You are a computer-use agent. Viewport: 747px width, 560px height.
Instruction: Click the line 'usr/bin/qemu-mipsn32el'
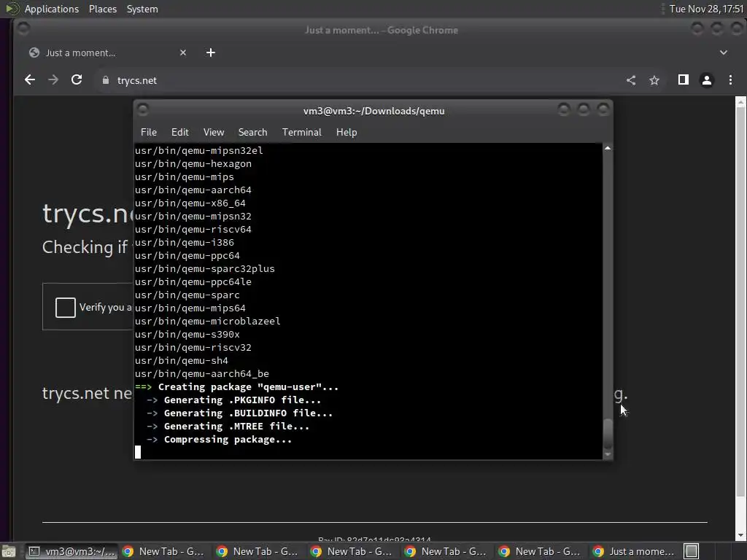(198, 150)
